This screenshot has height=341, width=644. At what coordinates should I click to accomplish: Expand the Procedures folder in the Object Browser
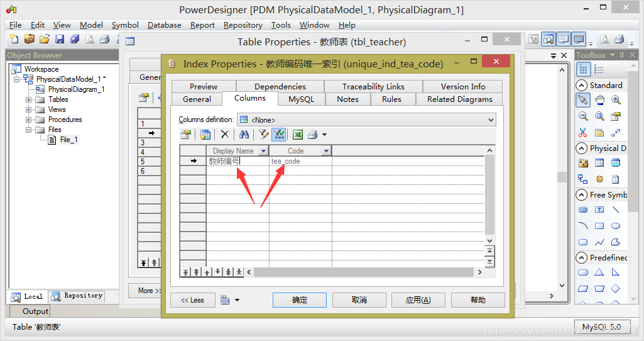click(x=28, y=120)
